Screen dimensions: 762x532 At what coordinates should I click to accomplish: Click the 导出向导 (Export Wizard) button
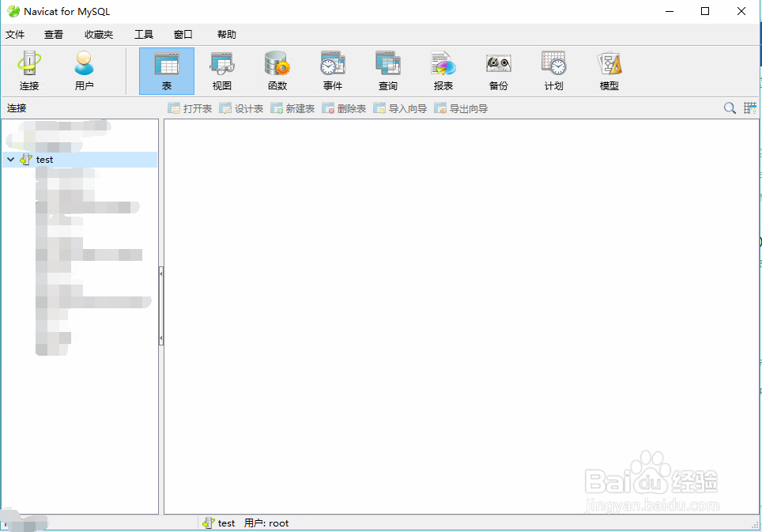tap(461, 108)
